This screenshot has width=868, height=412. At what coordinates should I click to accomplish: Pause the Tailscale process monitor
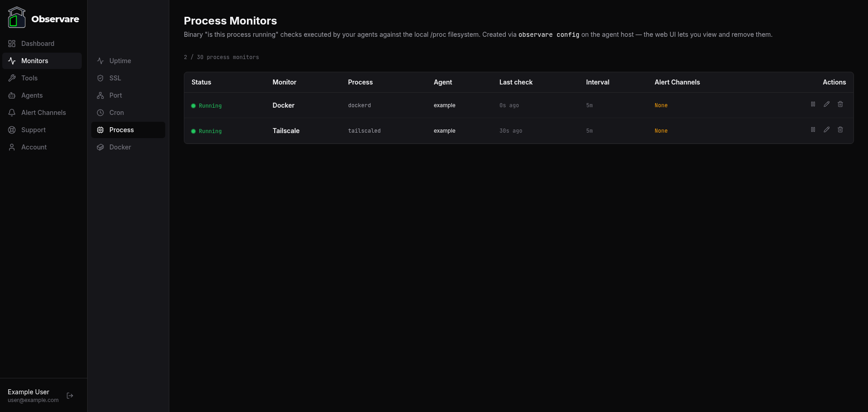(813, 129)
